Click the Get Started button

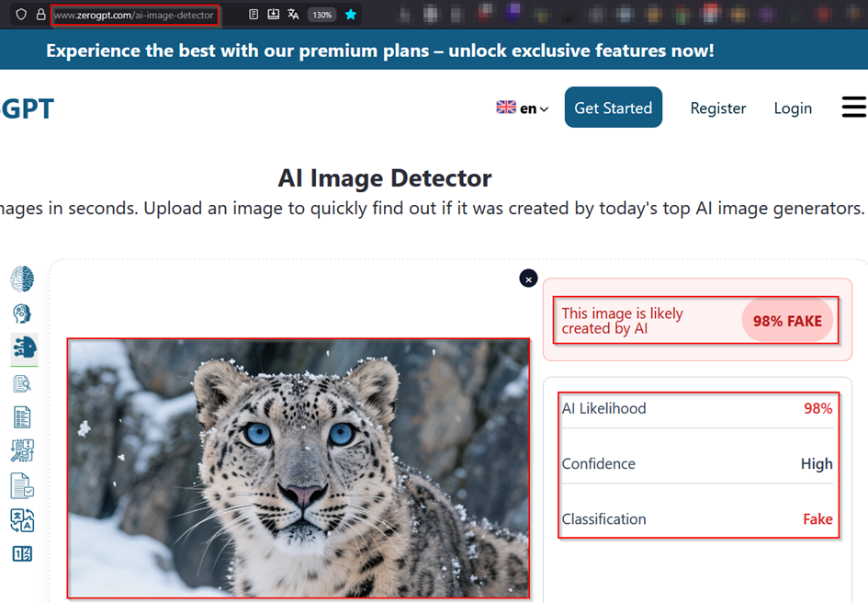click(x=613, y=108)
